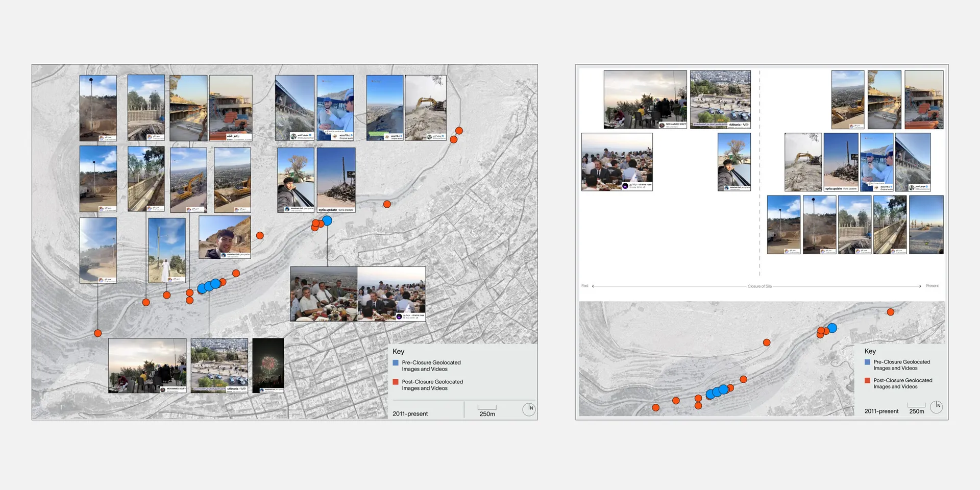Open the two men with blue cap photo on the left map
This screenshot has height=490, width=980.
point(335,108)
